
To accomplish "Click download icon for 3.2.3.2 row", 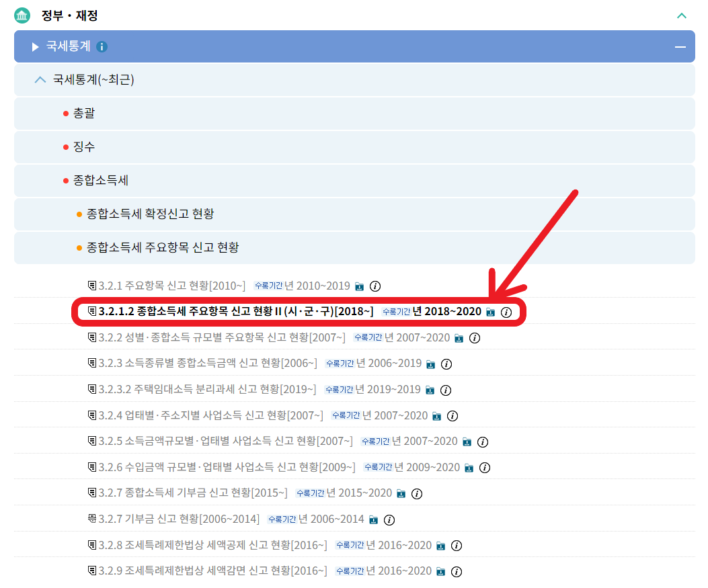I will [430, 390].
